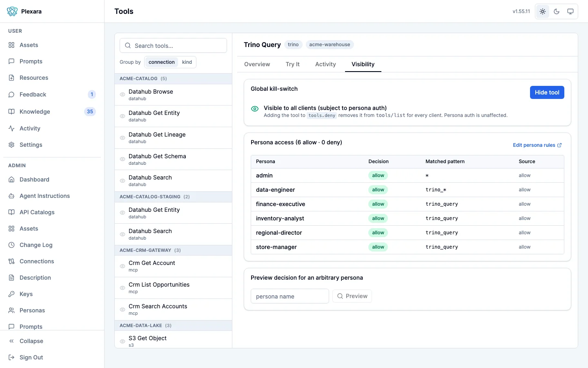Toggle eye icon for S3 Get Object
The height and width of the screenshot is (368, 588).
click(122, 341)
